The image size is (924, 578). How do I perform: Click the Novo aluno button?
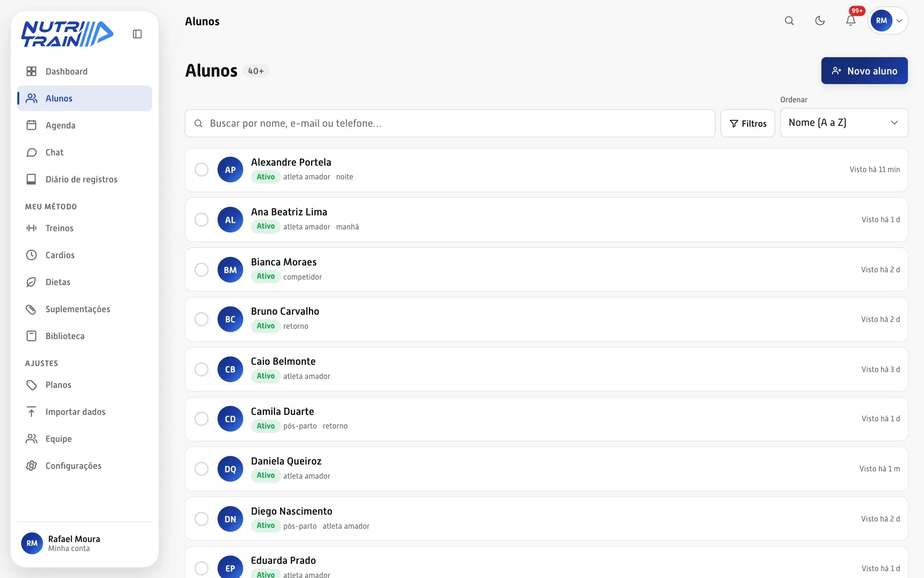pyautogui.click(x=865, y=71)
